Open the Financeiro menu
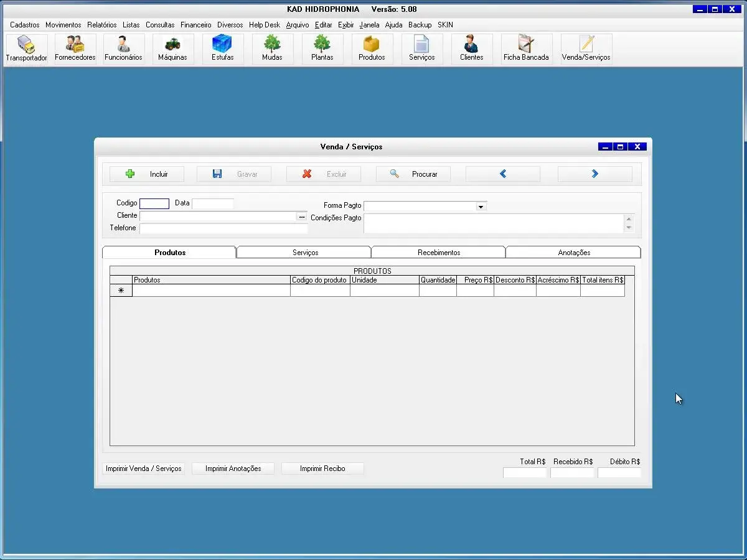Image resolution: width=747 pixels, height=560 pixels. coord(196,25)
